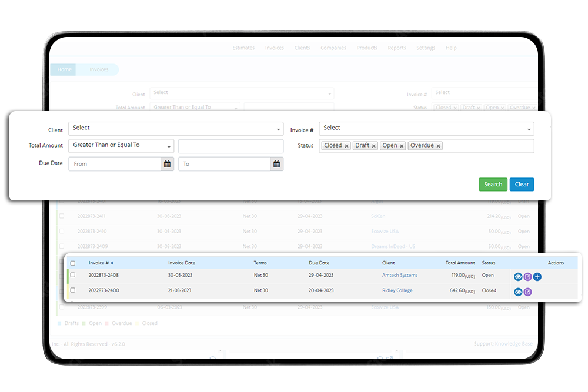View the Ridley College invoice via eye icon
The height and width of the screenshot is (392, 588).
518,292
